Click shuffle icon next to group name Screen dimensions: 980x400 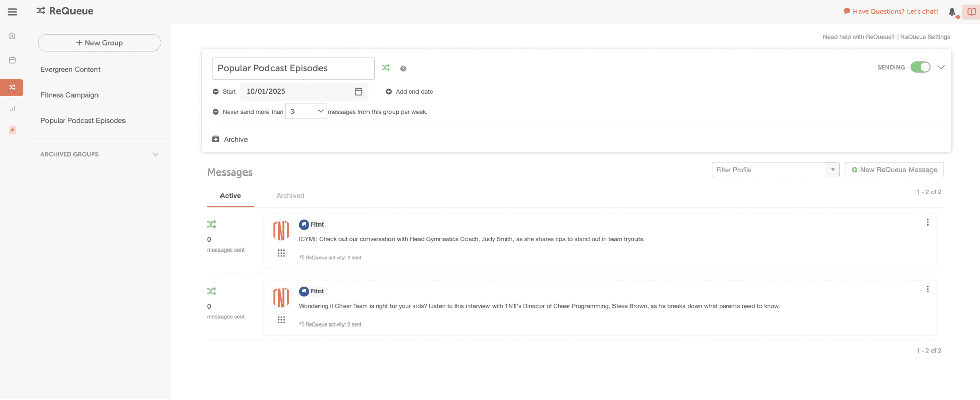click(386, 68)
